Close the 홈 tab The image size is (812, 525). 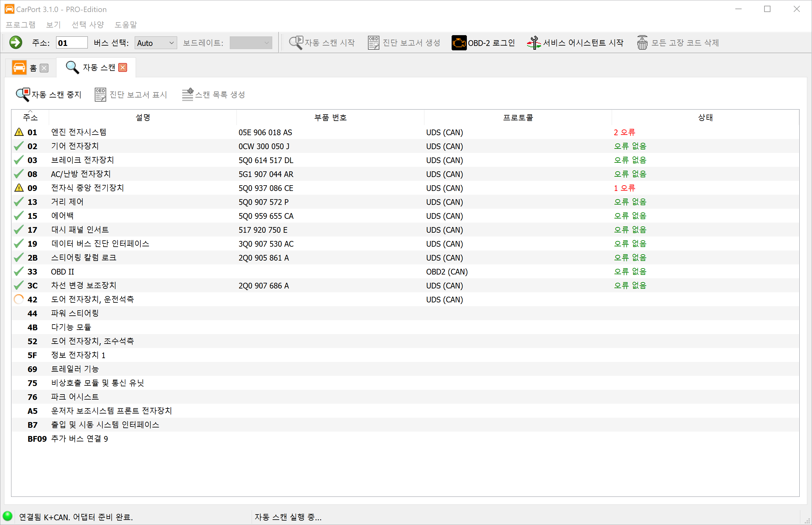click(44, 68)
